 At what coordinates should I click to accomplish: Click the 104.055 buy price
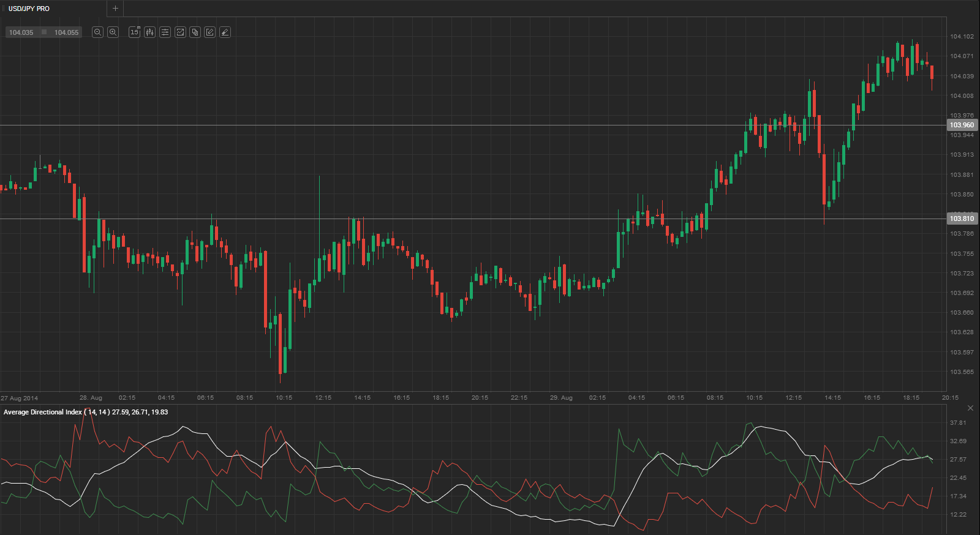tap(66, 32)
